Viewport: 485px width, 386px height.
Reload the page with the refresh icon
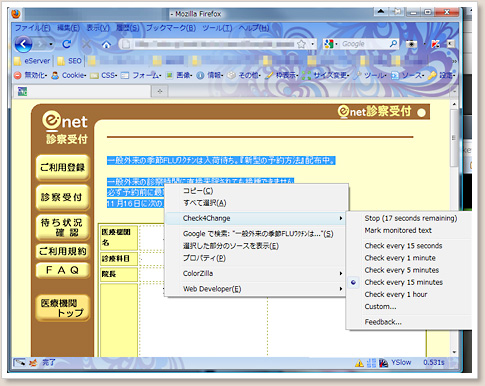66,44
